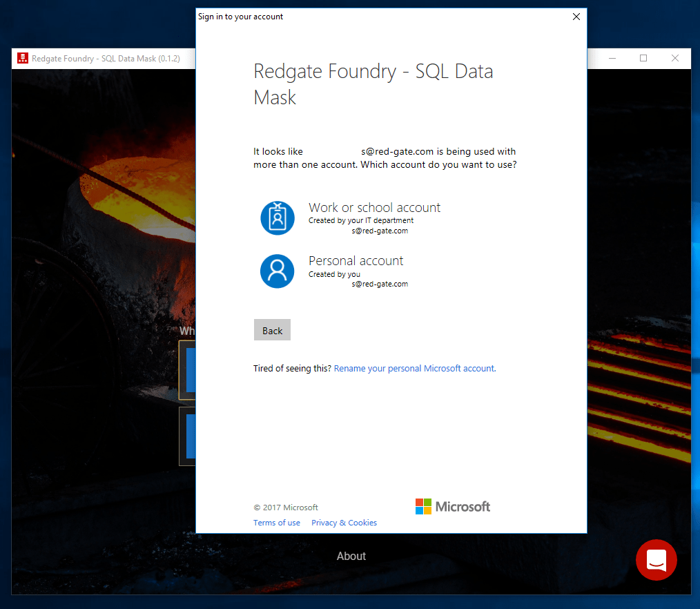Close the Sign in to your account dialog
The height and width of the screenshot is (609, 700).
[x=576, y=17]
